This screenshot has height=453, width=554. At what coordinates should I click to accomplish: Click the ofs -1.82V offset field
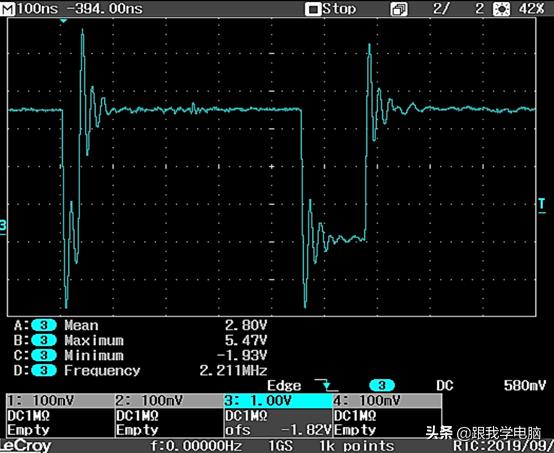(278, 430)
